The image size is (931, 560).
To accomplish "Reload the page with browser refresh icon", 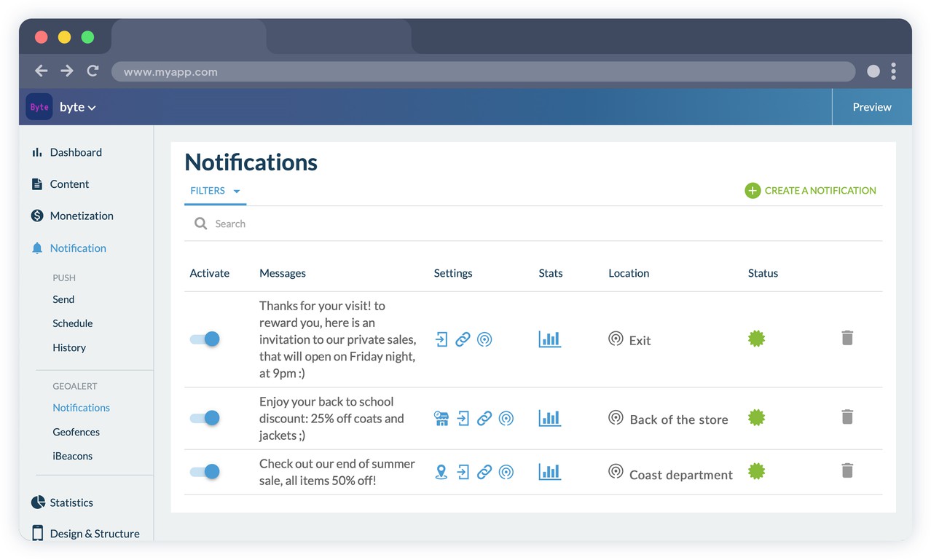I will tap(93, 71).
